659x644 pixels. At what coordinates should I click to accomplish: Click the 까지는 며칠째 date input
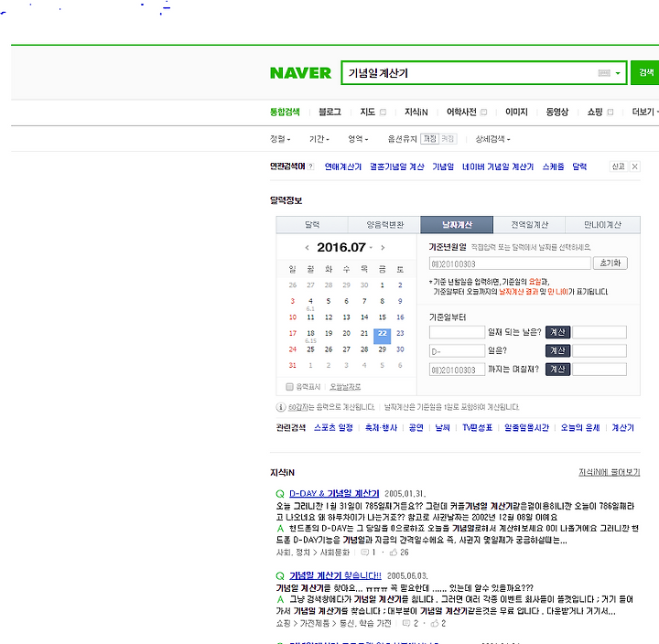click(457, 370)
